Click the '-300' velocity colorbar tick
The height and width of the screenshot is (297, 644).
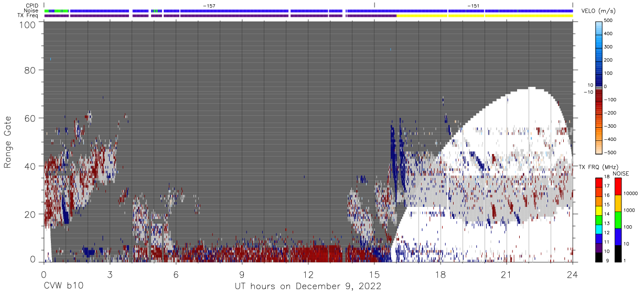point(610,126)
